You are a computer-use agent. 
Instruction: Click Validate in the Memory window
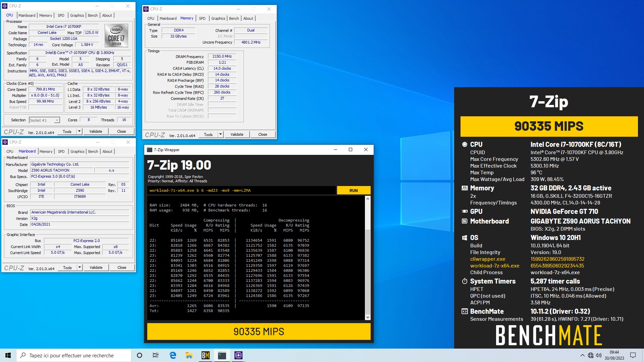coord(237,134)
